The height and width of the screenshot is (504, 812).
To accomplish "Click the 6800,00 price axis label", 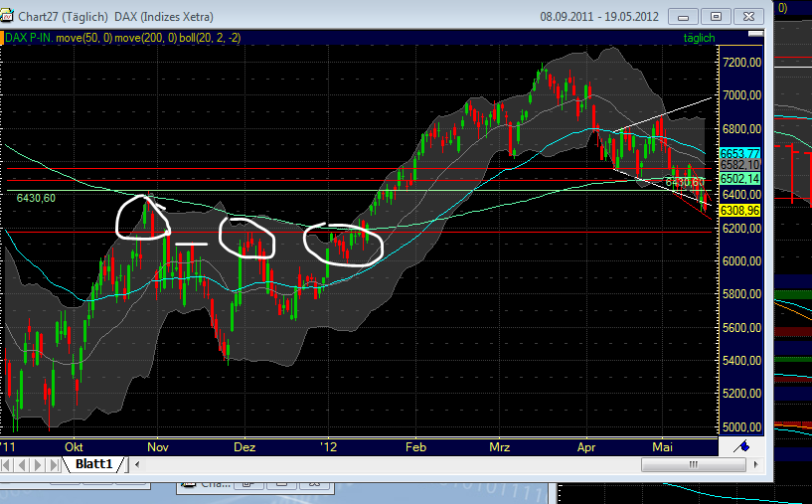I will pos(741,129).
